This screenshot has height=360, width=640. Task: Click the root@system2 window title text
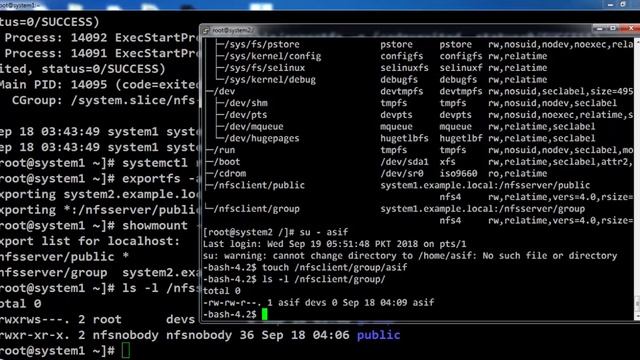(232, 30)
